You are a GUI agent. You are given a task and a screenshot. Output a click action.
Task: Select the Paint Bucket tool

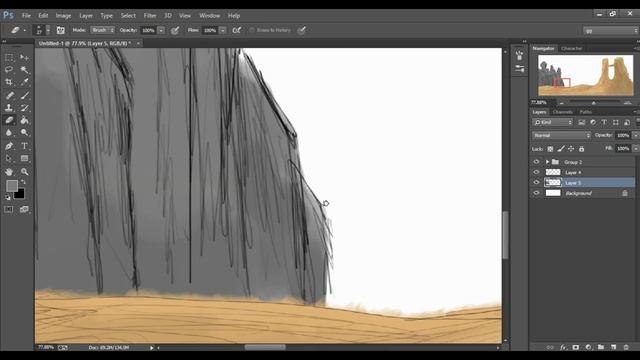pyautogui.click(x=24, y=120)
